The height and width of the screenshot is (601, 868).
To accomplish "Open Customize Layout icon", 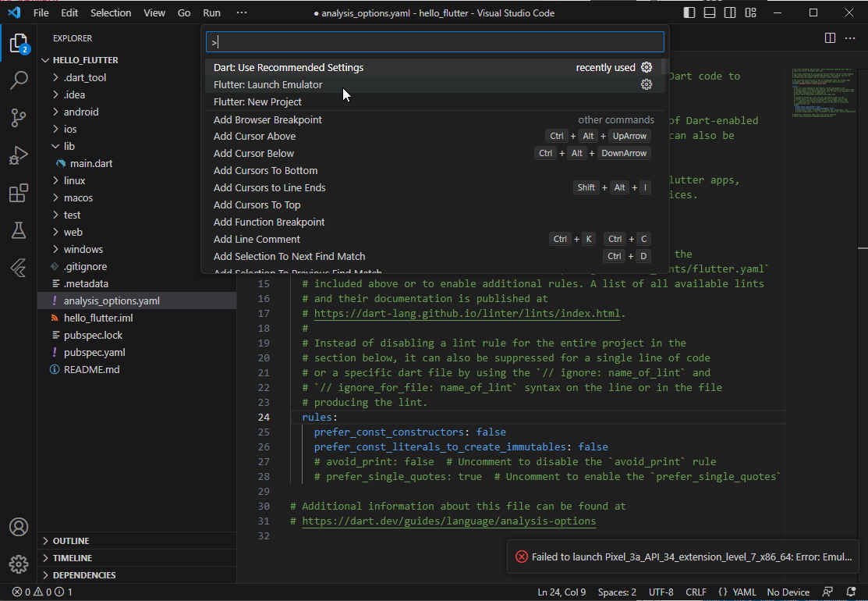I will 751,12.
